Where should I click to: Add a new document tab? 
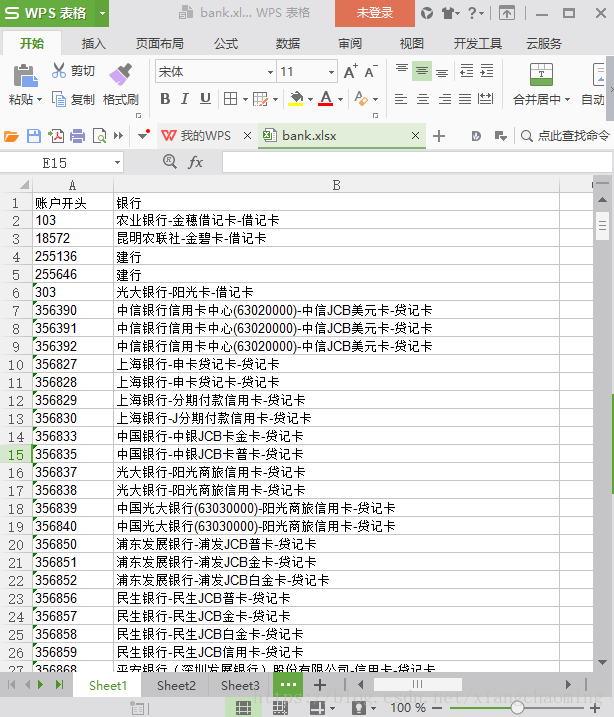(439, 136)
